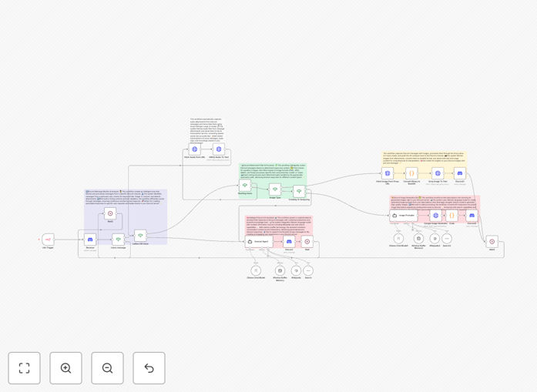Select the Fetch Audio from URL node
Viewport: 537px width, 392px height.
click(x=194, y=149)
